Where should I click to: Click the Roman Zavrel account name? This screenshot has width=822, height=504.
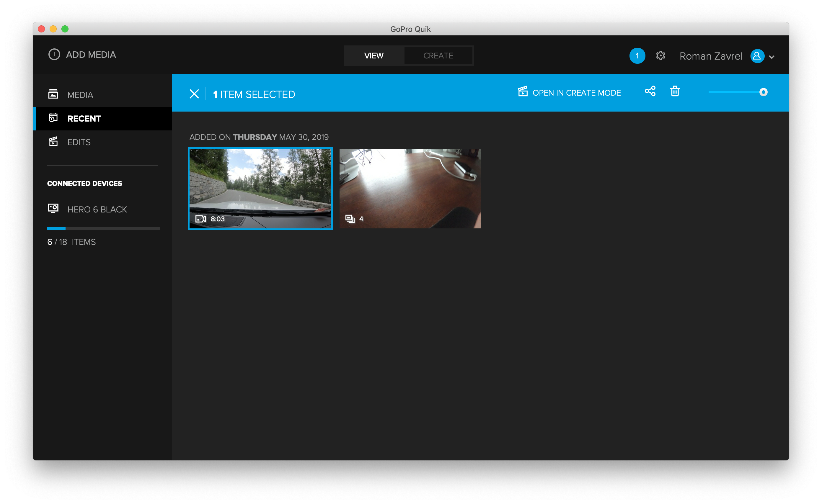[711, 56]
